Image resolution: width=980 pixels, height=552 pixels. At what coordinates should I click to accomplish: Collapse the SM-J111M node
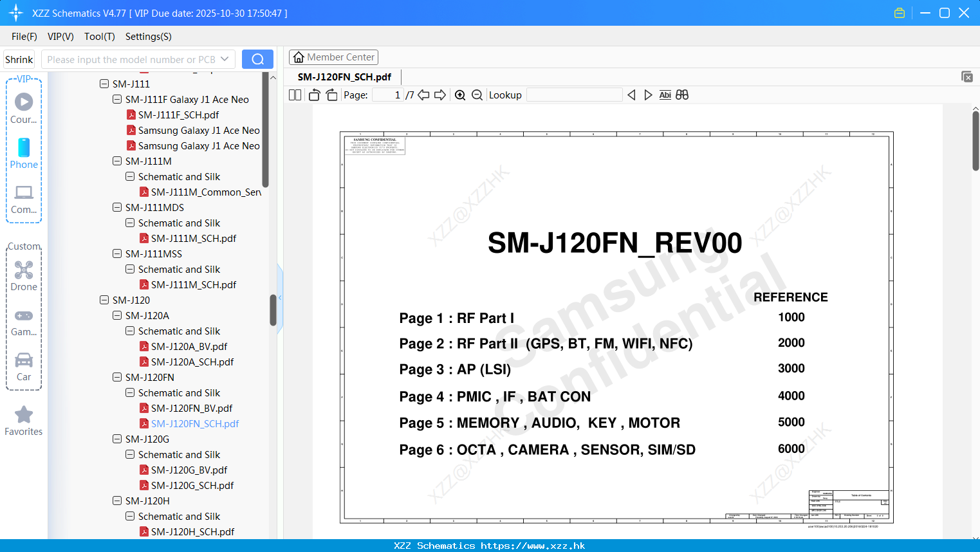(117, 161)
